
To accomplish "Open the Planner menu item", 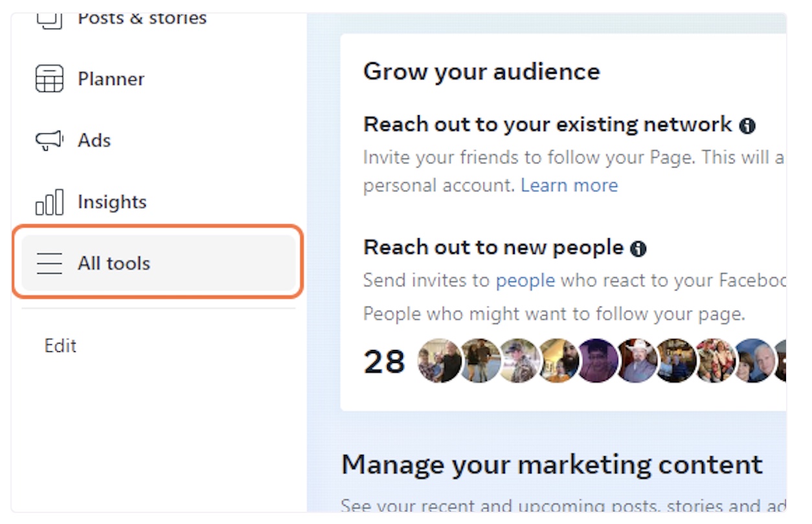I will [111, 79].
